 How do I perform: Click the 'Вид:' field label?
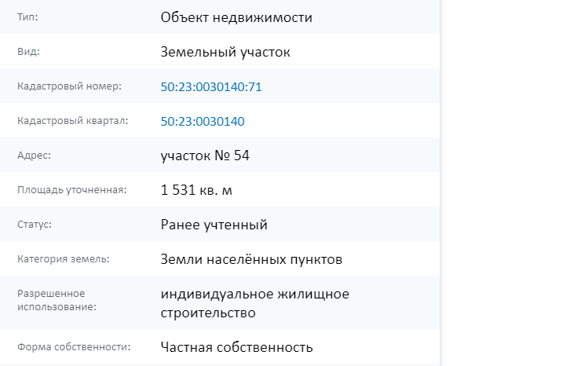28,52
